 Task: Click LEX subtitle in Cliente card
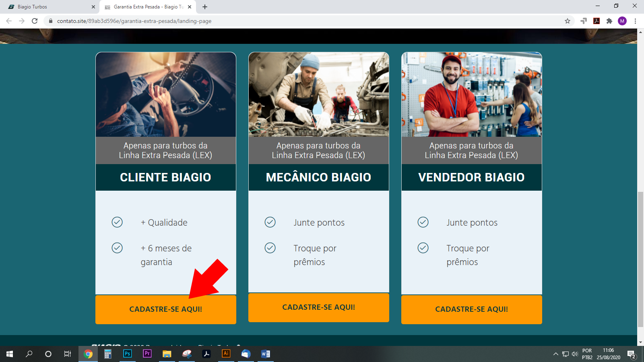(x=165, y=150)
